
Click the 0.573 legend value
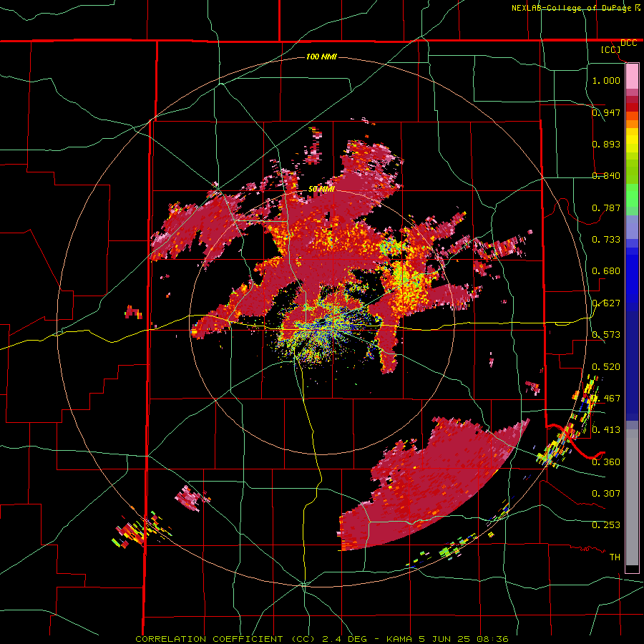pyautogui.click(x=606, y=334)
